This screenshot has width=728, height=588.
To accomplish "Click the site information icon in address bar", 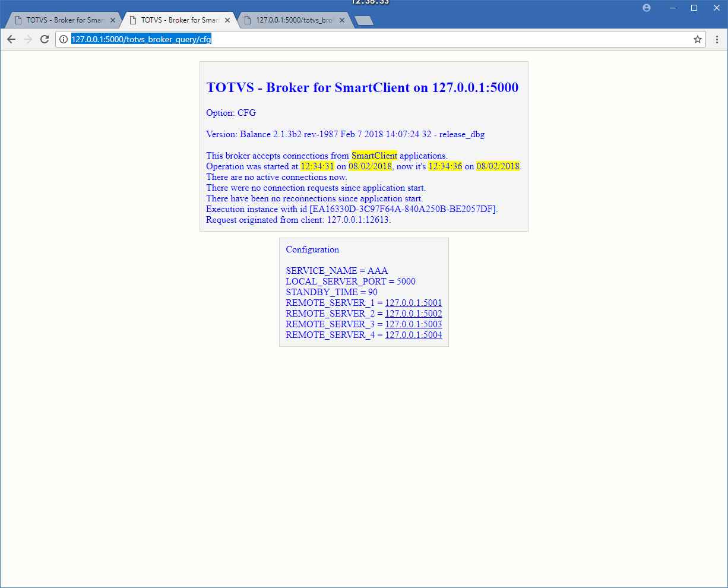I will pos(64,39).
